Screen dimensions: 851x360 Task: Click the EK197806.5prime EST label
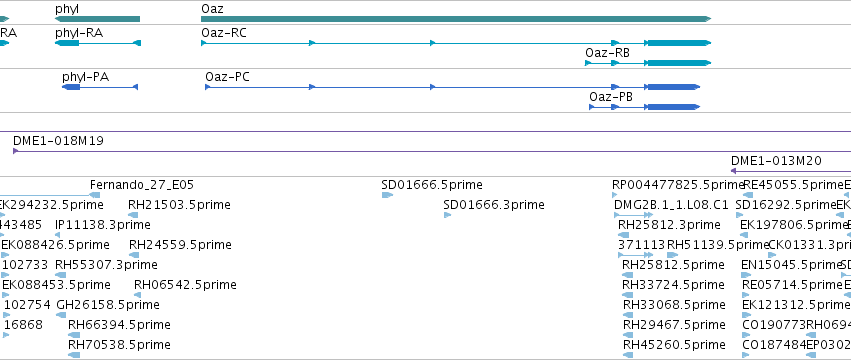793,225
